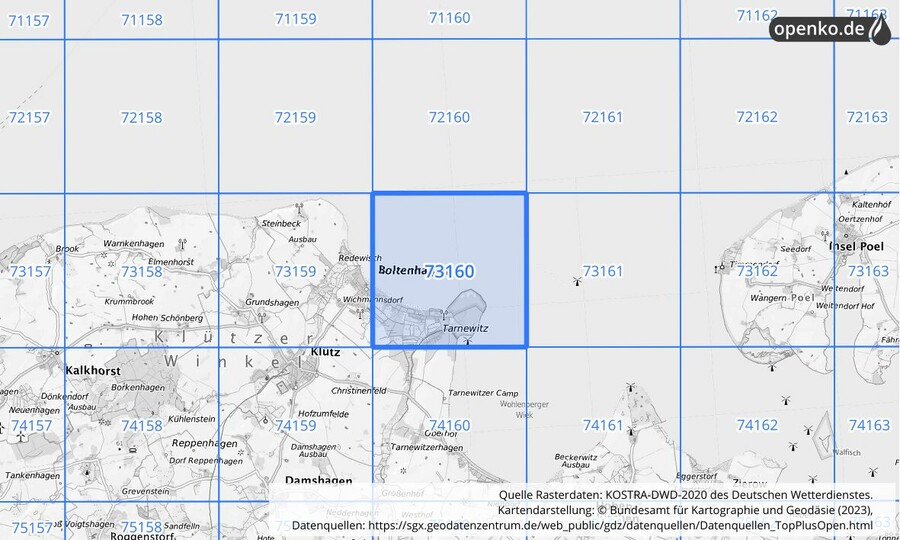Click grid cell label 71158
The image size is (900, 540).
(x=142, y=20)
